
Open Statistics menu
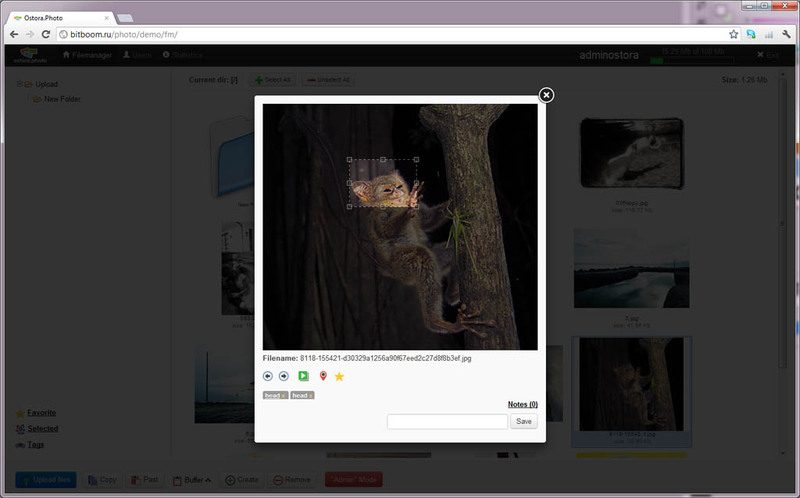point(182,55)
